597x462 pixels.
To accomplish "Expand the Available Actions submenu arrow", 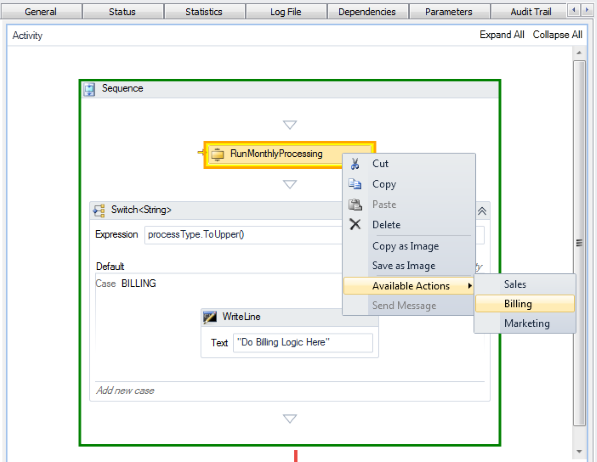I will (470, 286).
